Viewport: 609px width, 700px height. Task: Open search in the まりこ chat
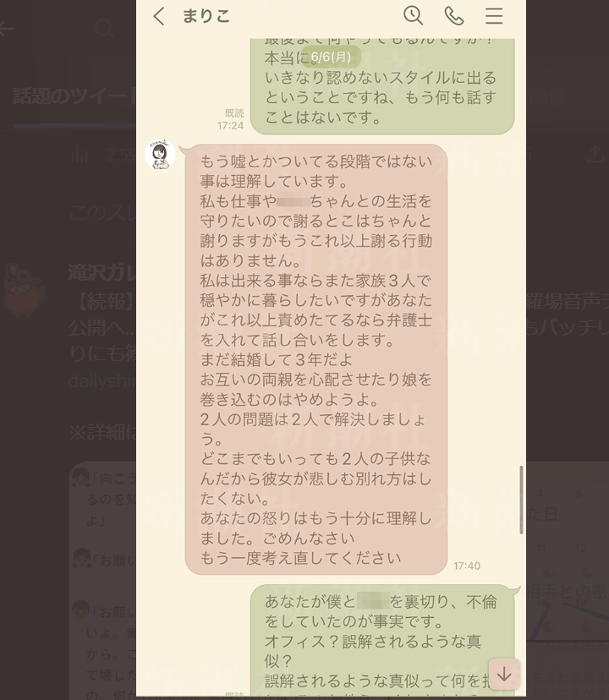click(x=413, y=15)
